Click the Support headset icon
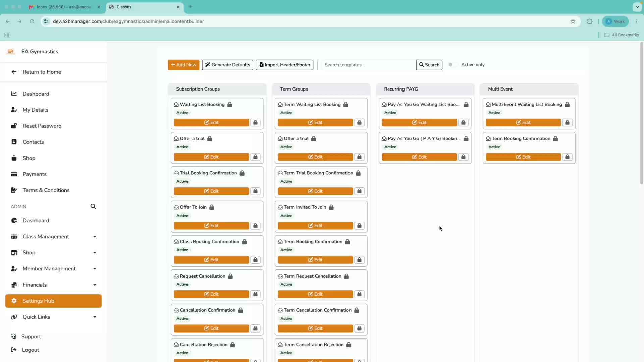Viewport: 644px width, 362px height. tap(13, 336)
